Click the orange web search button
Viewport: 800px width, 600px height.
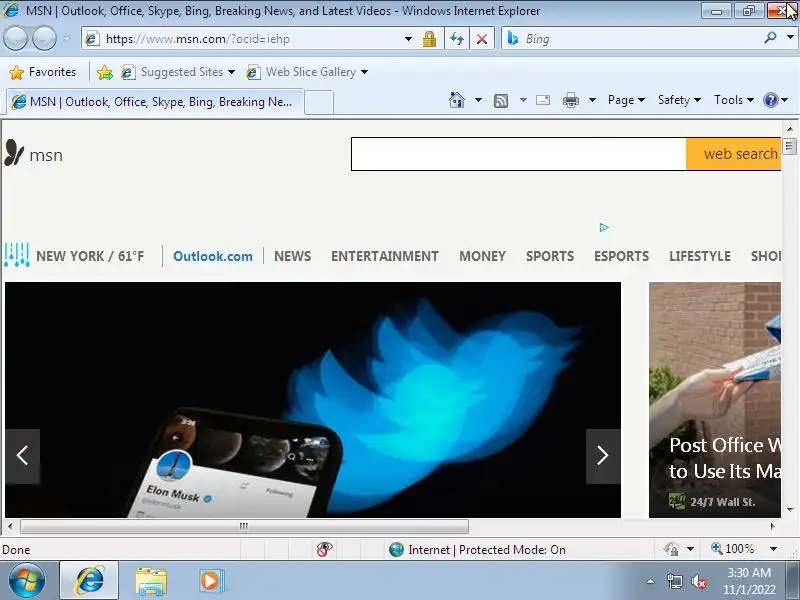point(734,154)
